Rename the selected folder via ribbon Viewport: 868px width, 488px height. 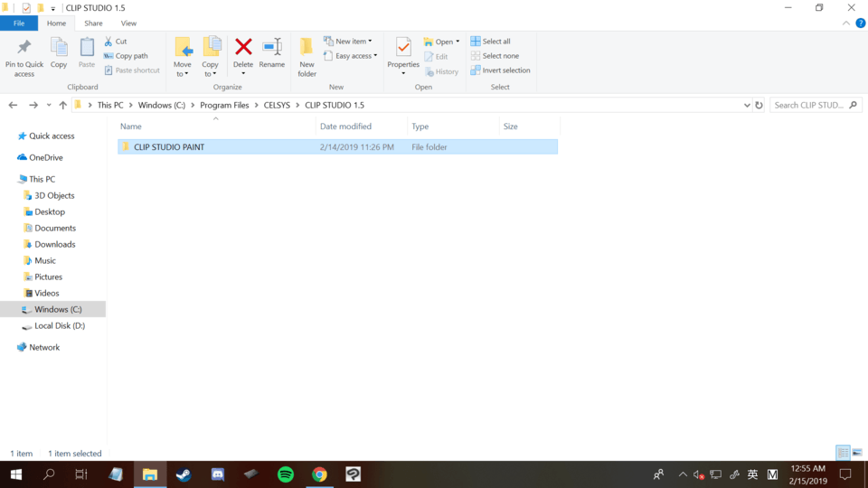[x=272, y=53]
